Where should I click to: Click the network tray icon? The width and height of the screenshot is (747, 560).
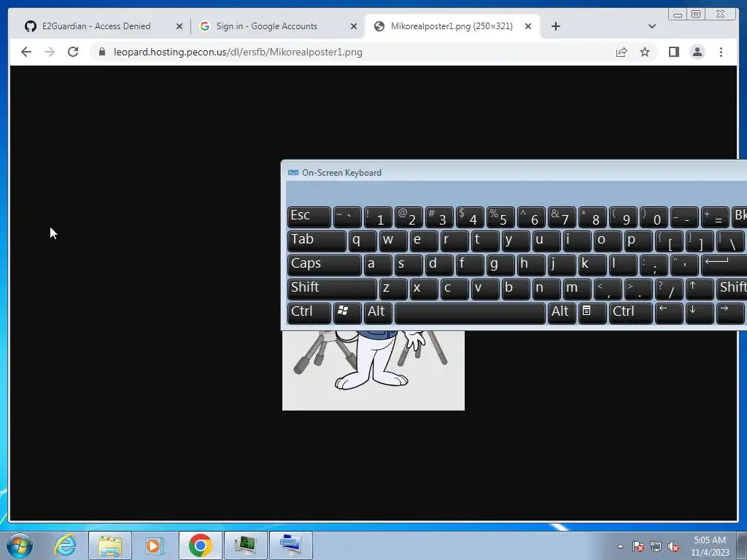tap(656, 546)
